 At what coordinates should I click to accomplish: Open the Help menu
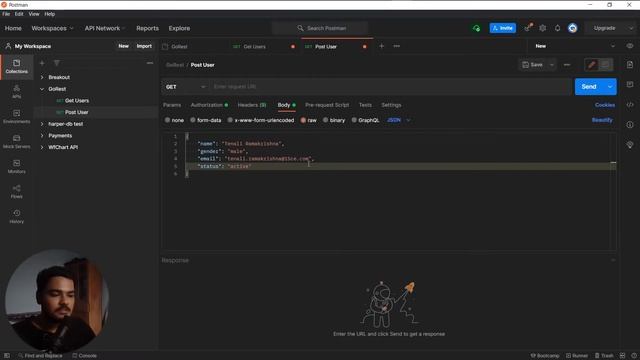pyautogui.click(x=49, y=14)
